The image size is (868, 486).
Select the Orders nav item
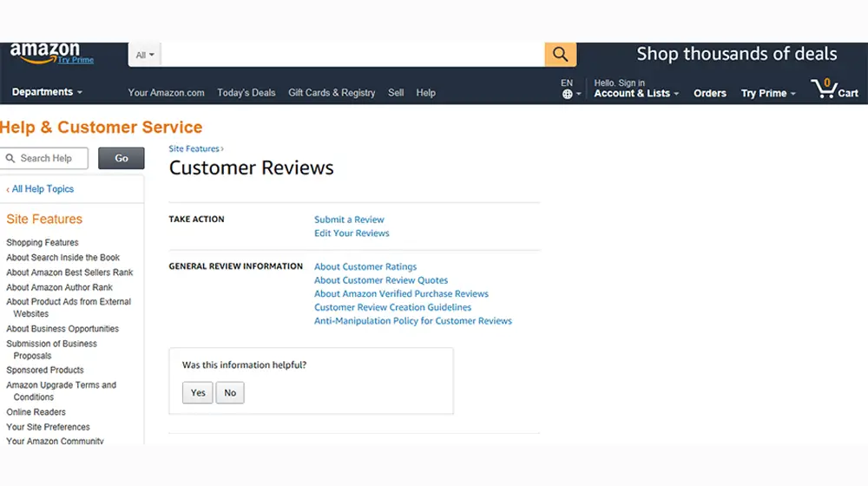click(x=710, y=94)
